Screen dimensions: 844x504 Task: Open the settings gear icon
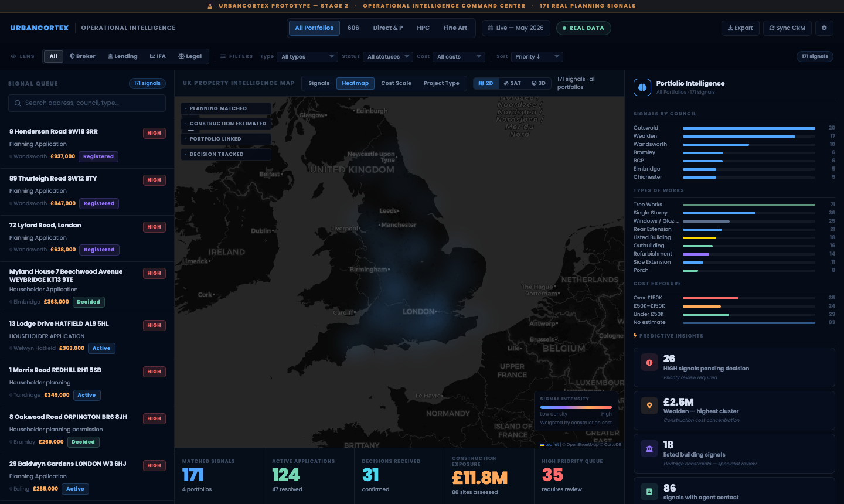point(824,28)
